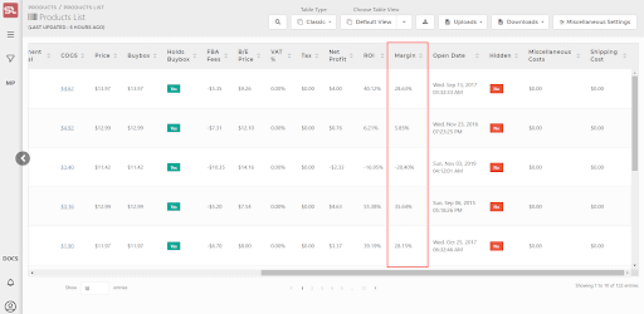Sort by FBA Fees column arrows

point(226,55)
